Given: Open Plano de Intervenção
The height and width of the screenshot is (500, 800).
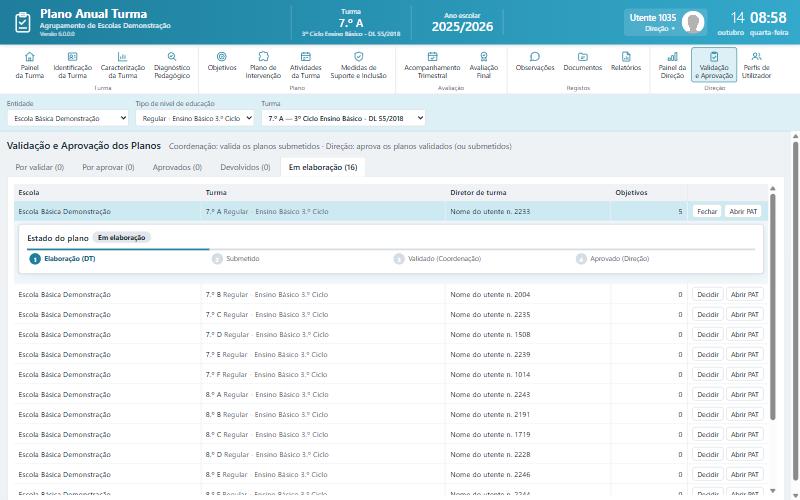Looking at the screenshot, I should pos(263,65).
